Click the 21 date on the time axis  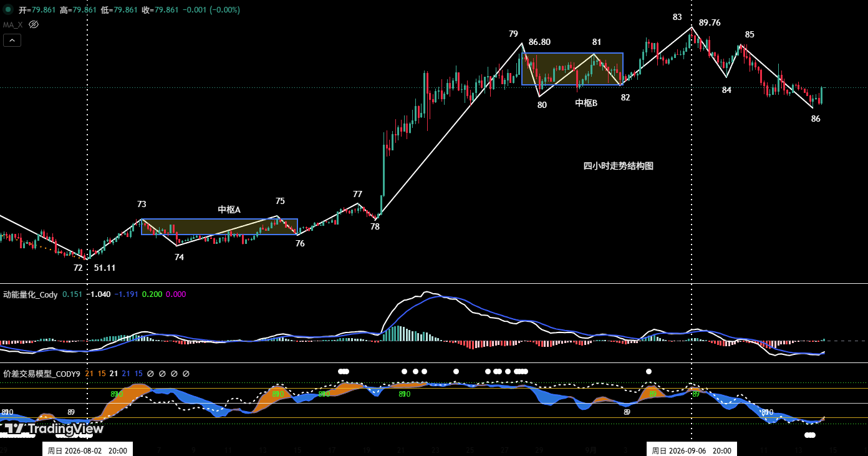click(x=400, y=450)
